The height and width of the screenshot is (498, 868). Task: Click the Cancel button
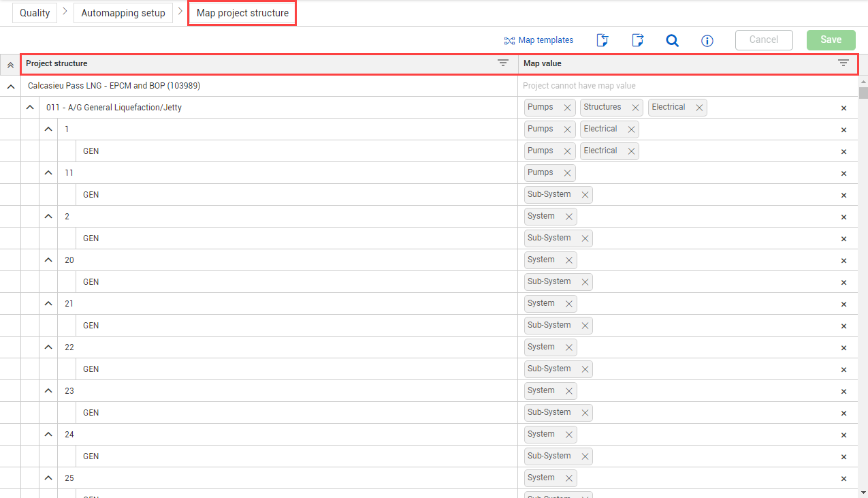click(764, 40)
